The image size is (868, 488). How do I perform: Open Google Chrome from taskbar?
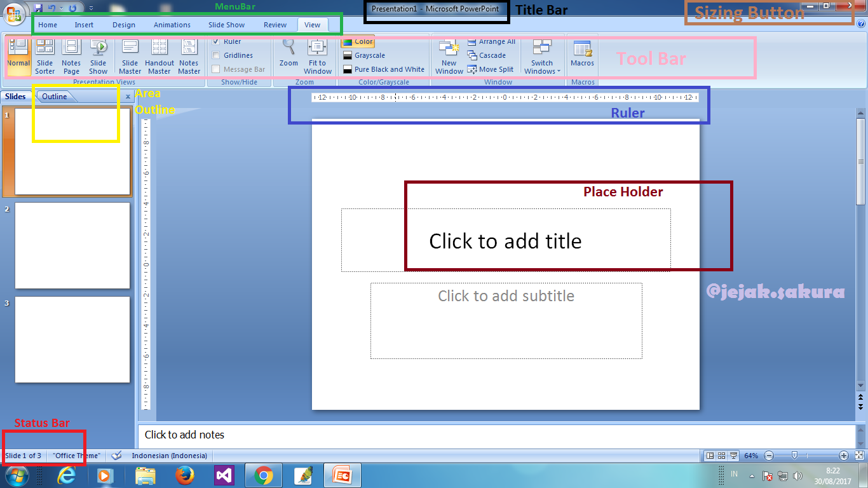point(264,475)
